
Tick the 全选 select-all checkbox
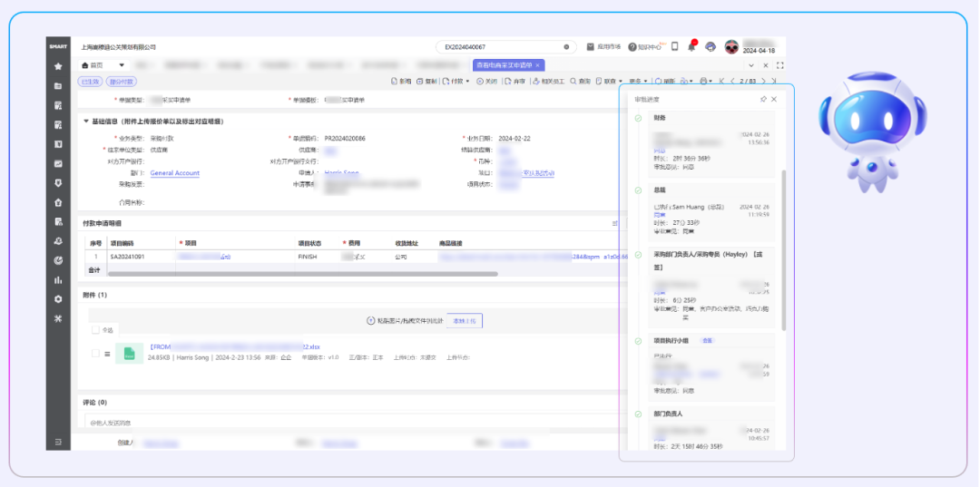pos(95,330)
